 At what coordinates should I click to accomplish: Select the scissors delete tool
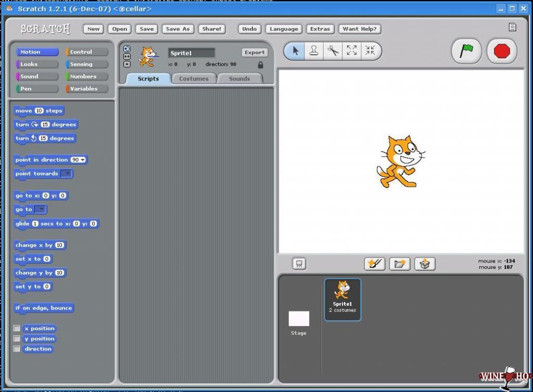click(x=333, y=51)
